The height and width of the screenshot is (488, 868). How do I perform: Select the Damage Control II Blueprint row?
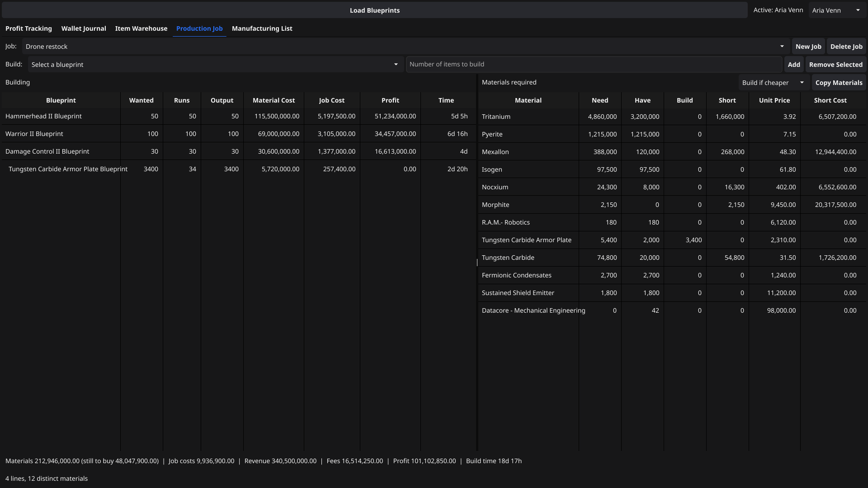239,151
